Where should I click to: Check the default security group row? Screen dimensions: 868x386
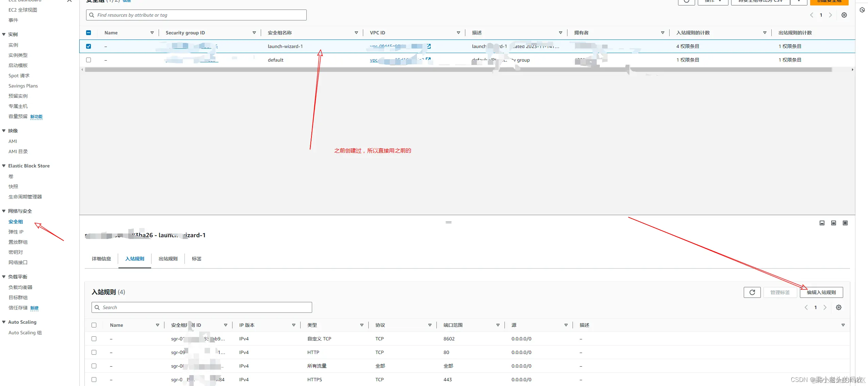pos(89,60)
